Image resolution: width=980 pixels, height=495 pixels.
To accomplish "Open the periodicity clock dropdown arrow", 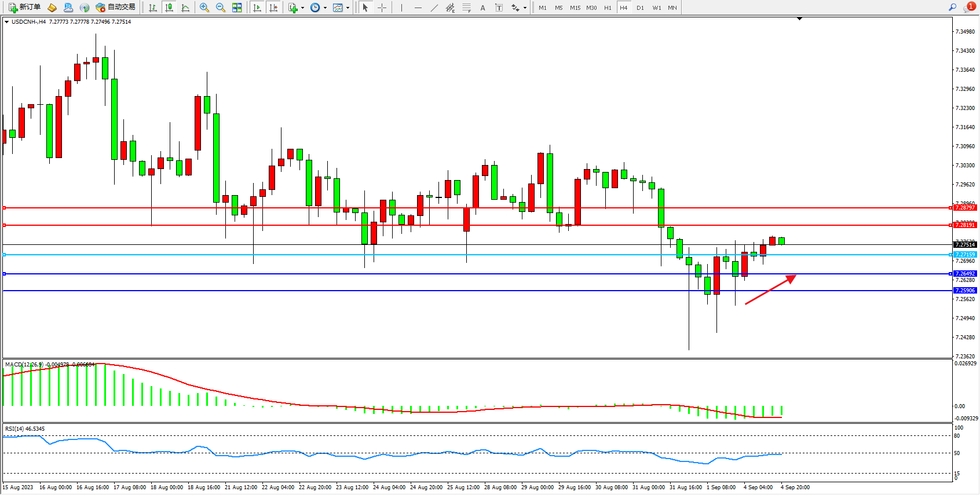I will tap(325, 8).
